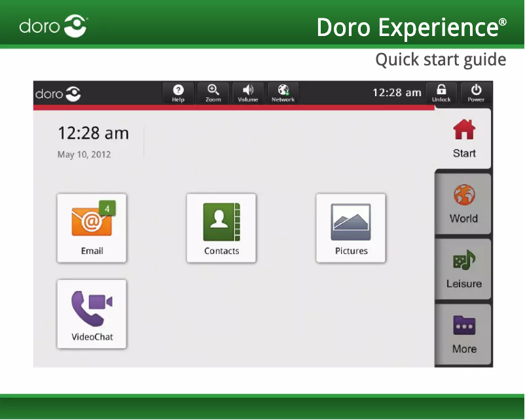Expand the More side panel
This screenshot has width=525, height=420.
tap(463, 335)
